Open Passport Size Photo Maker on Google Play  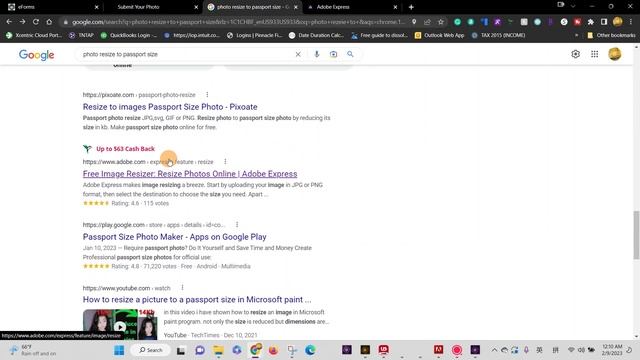[x=174, y=237]
